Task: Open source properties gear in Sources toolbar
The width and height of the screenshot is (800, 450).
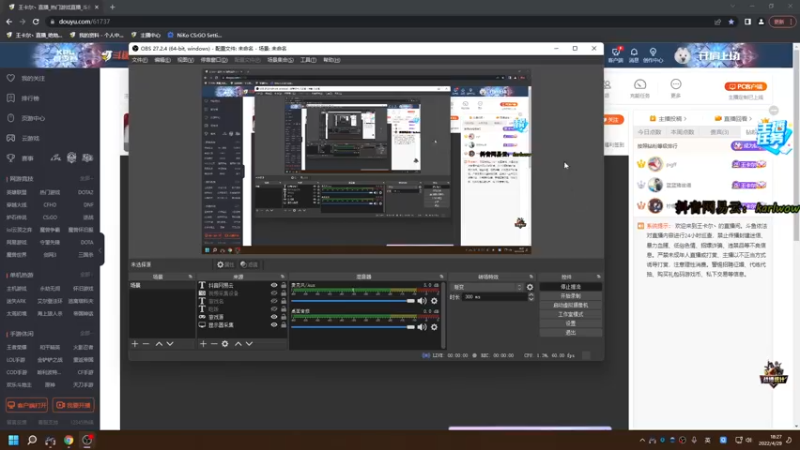Action: (225, 344)
